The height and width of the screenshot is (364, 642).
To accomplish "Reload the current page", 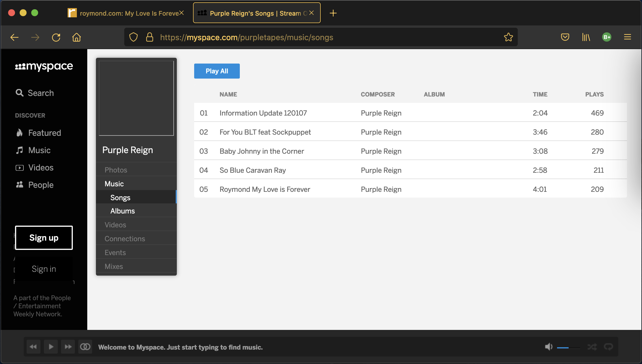I will (x=56, y=37).
